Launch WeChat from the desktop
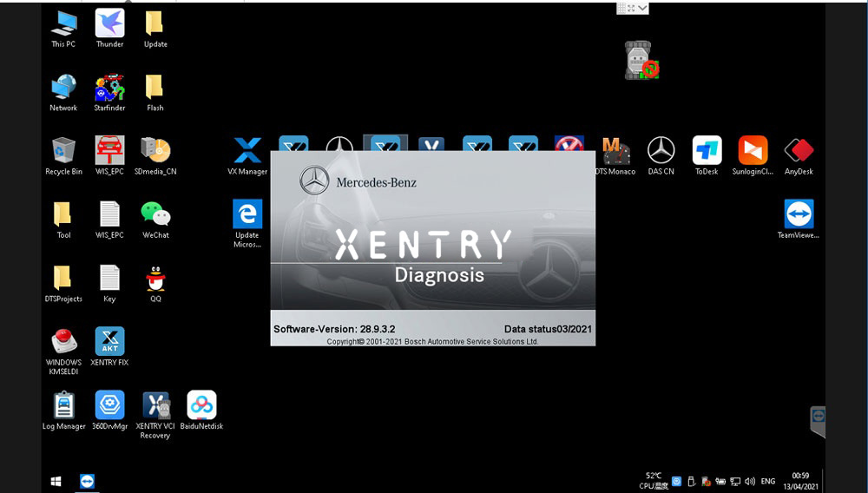Screen dimensions: 868x493 pos(155,220)
